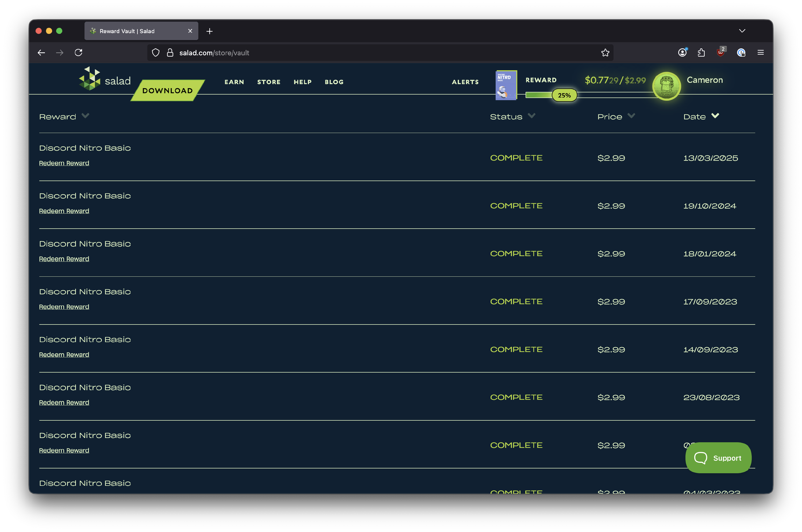Sort table by the Date column chevron

[715, 116]
